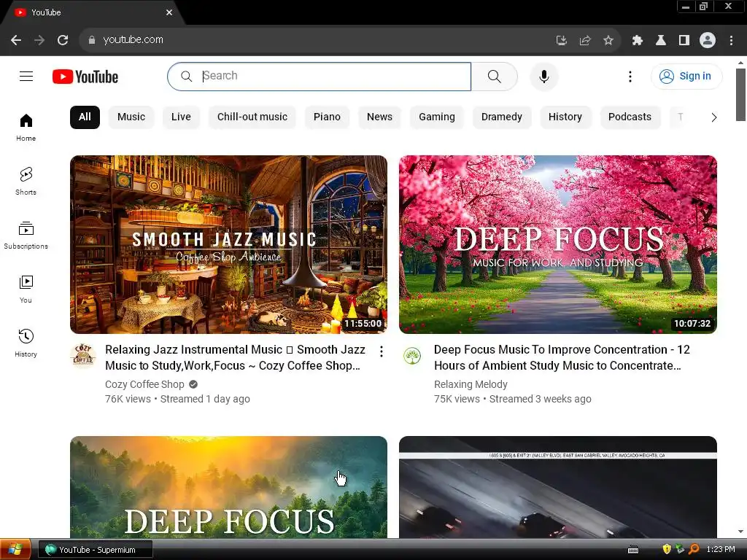This screenshot has width=747, height=560.
Task: Open more options for the Jazz video
Action: [381, 351]
